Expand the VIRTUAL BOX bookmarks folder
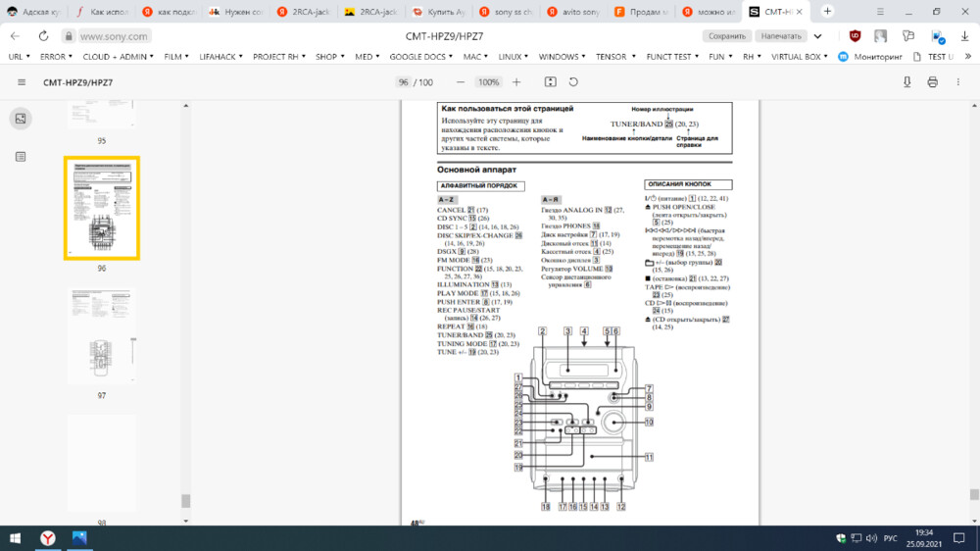Viewport: 980px width, 551px height. pos(800,56)
